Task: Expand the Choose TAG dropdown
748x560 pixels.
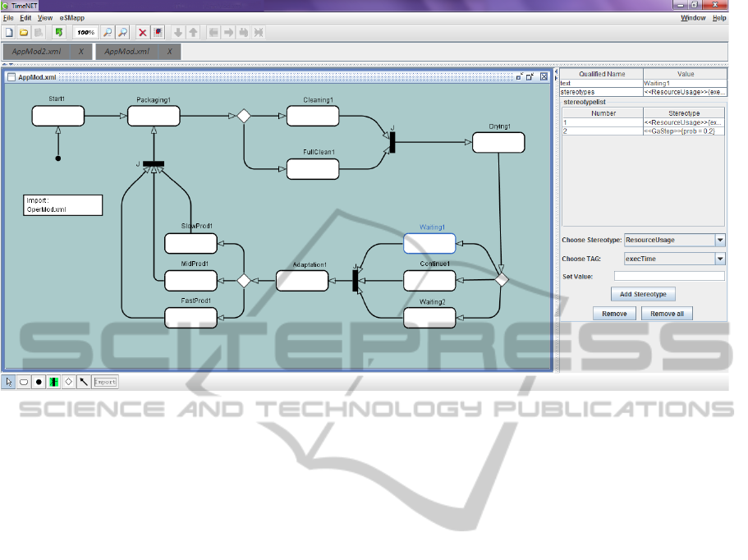Action: [720, 259]
